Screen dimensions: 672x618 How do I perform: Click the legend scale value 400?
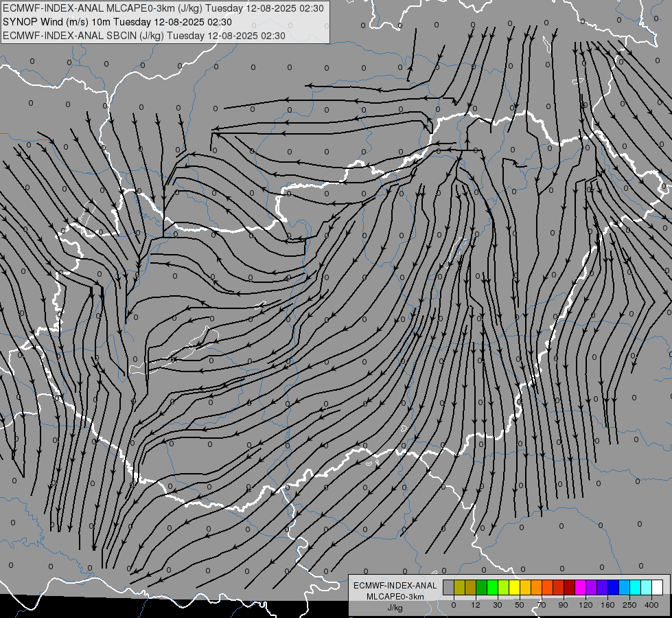[x=651, y=605]
